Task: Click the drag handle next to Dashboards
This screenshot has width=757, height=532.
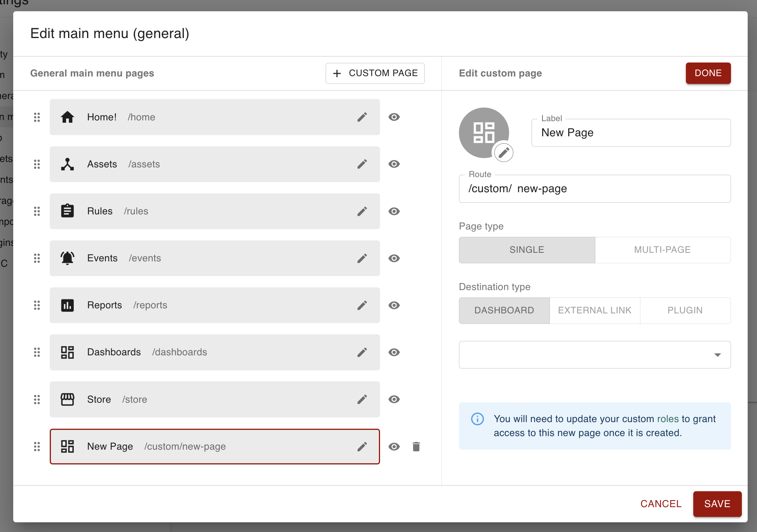Action: (37, 352)
